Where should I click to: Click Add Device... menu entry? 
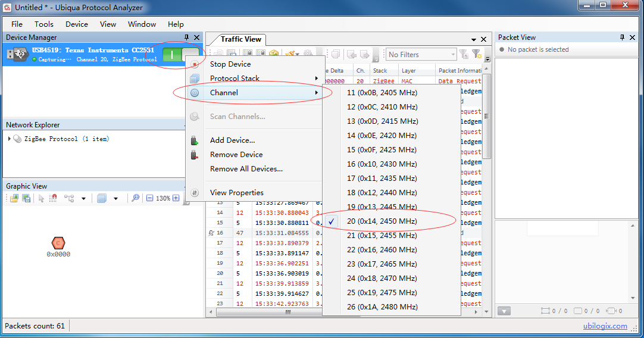(232, 140)
